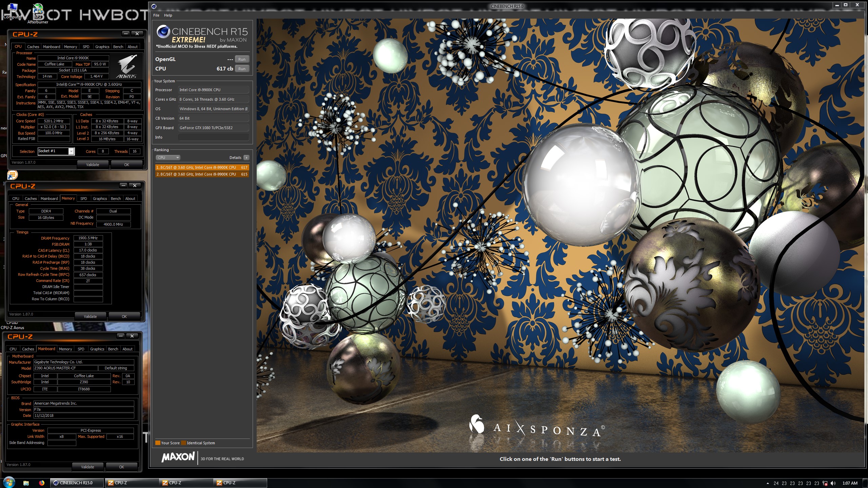Open the CPU ranking type dropdown
The image size is (868, 488).
(168, 158)
